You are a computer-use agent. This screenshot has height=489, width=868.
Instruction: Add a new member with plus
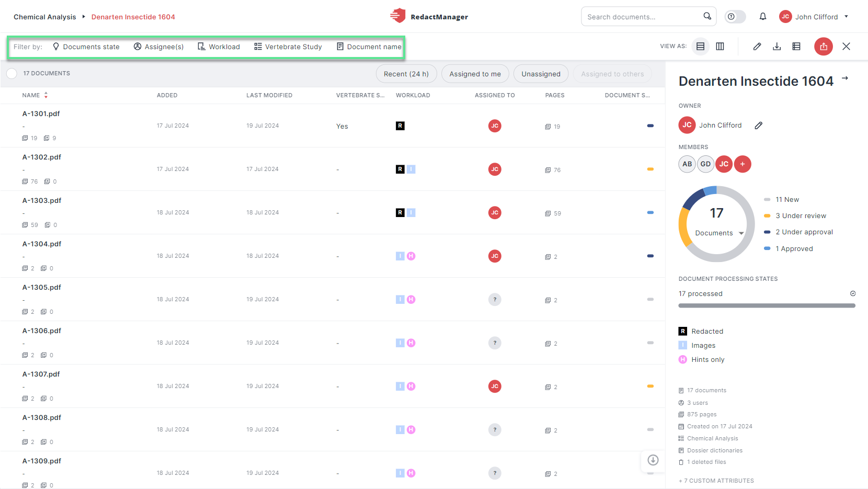click(743, 164)
